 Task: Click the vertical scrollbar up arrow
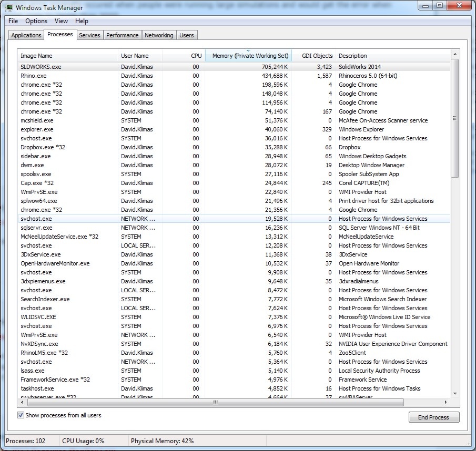(x=455, y=54)
